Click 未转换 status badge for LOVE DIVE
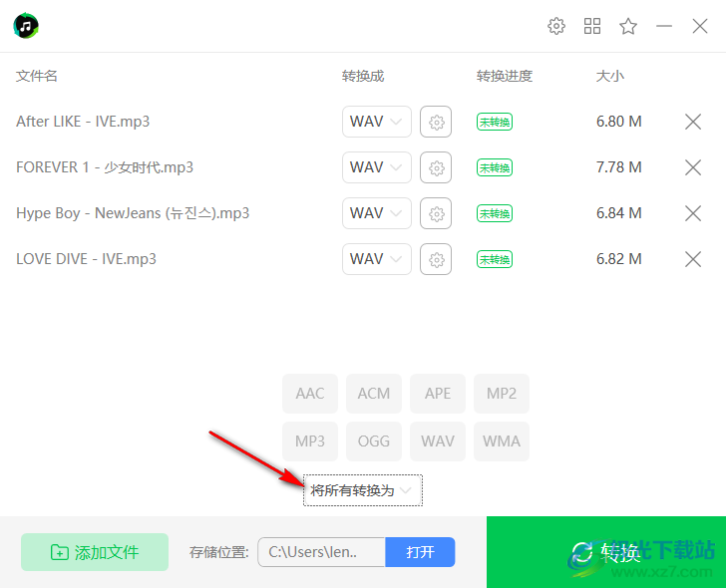 pos(495,259)
